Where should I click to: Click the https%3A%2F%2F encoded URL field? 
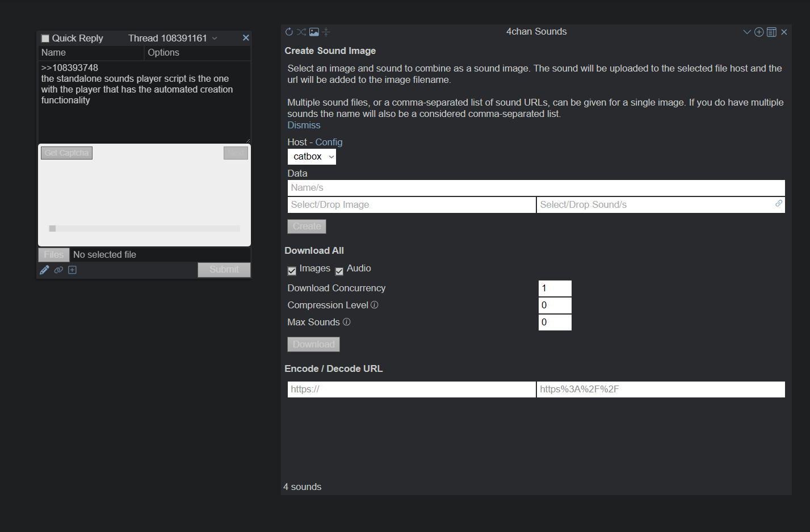point(661,389)
